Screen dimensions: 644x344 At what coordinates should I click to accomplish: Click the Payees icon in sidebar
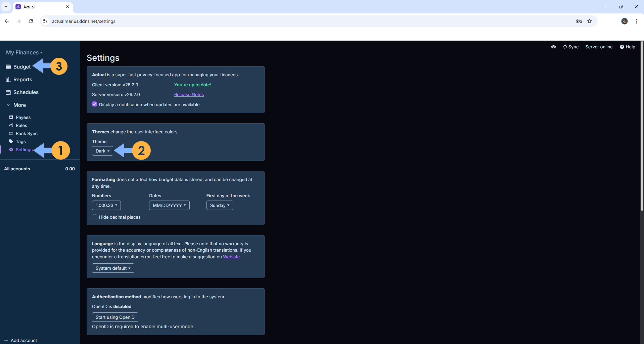(11, 117)
